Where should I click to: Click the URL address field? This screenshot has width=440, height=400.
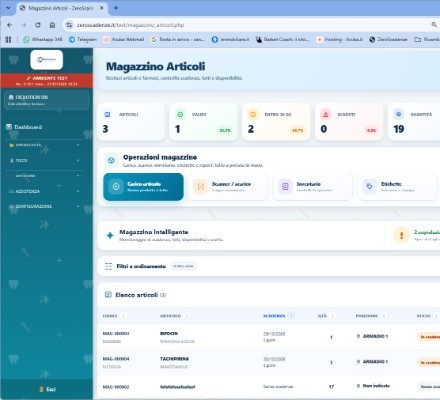[x=247, y=25]
